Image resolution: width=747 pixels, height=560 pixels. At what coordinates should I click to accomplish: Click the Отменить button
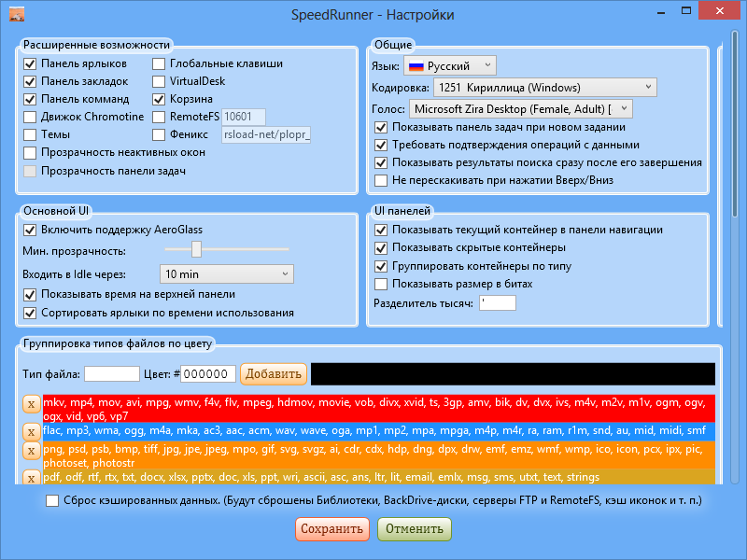pyautogui.click(x=414, y=529)
